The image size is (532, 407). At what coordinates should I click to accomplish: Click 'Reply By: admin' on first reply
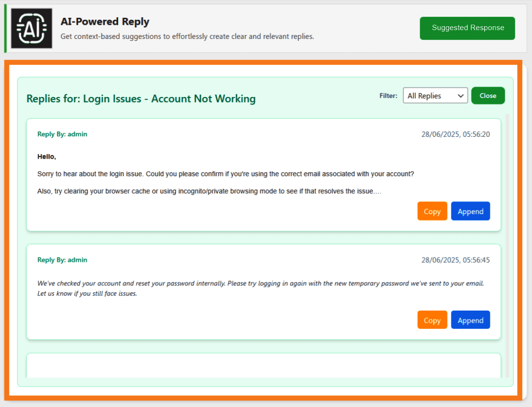[62, 134]
